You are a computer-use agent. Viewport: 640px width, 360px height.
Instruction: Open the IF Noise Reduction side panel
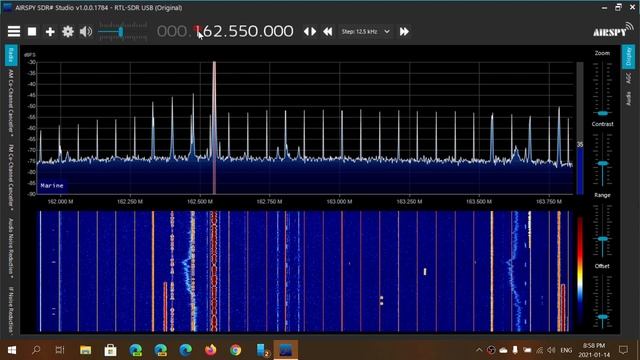pos(11,310)
